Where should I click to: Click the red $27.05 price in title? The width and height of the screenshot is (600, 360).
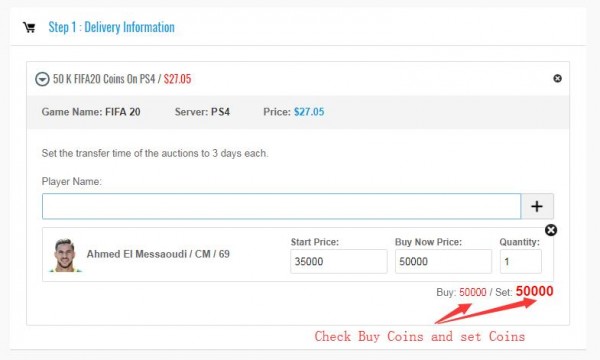178,79
